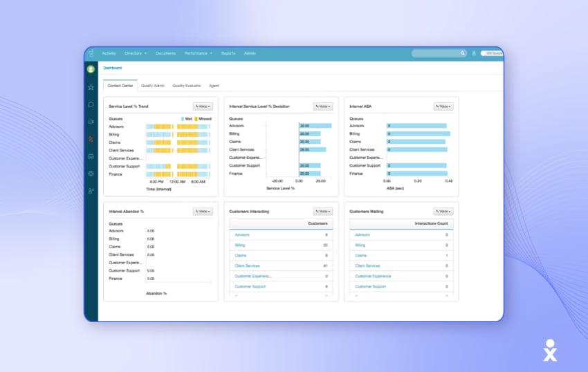This screenshot has width=588, height=372.
Task: Open the Claims link in Customers Waiting
Action: 360,255
